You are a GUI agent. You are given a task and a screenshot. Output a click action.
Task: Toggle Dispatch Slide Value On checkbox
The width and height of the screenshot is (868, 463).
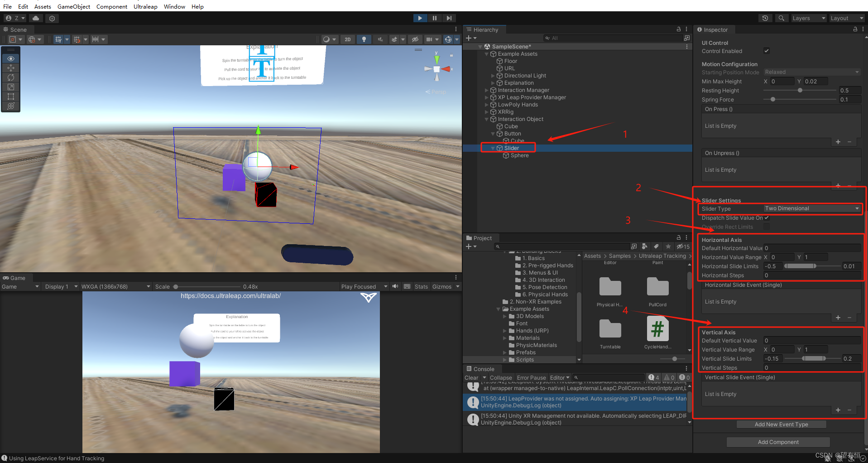tap(767, 218)
